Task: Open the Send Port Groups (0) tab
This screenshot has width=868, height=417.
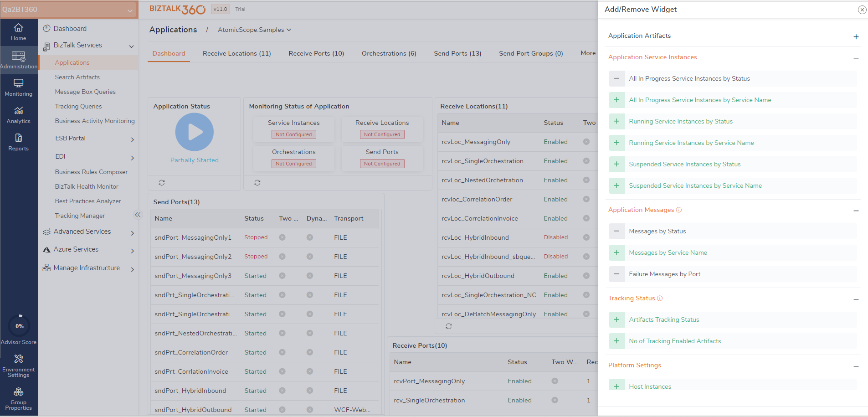Action: click(x=531, y=53)
